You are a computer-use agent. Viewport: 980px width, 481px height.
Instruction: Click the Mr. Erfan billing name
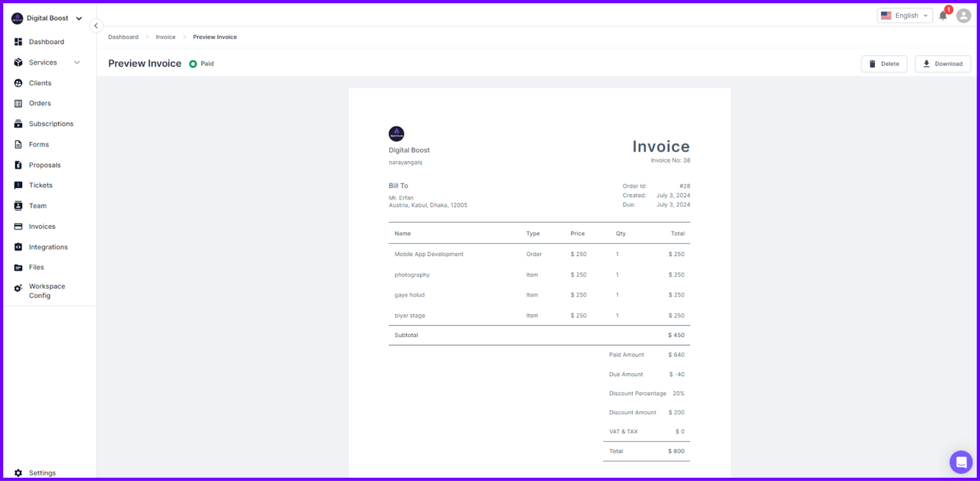point(401,198)
